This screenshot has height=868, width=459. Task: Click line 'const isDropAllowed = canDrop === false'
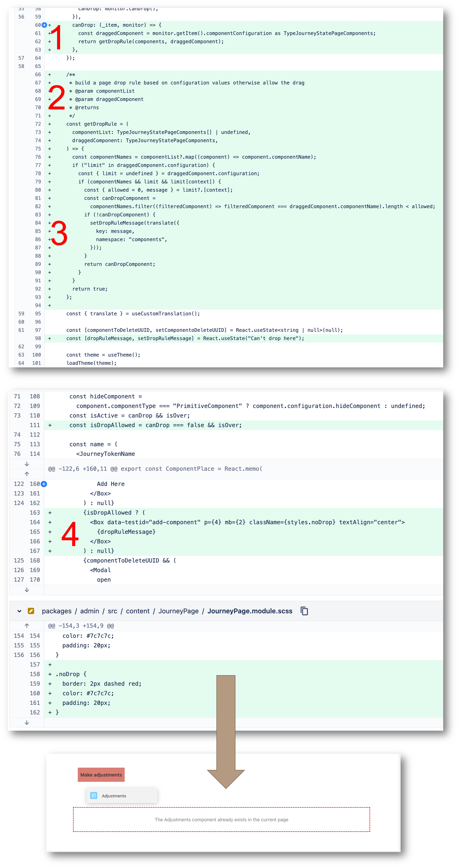[x=155, y=425]
